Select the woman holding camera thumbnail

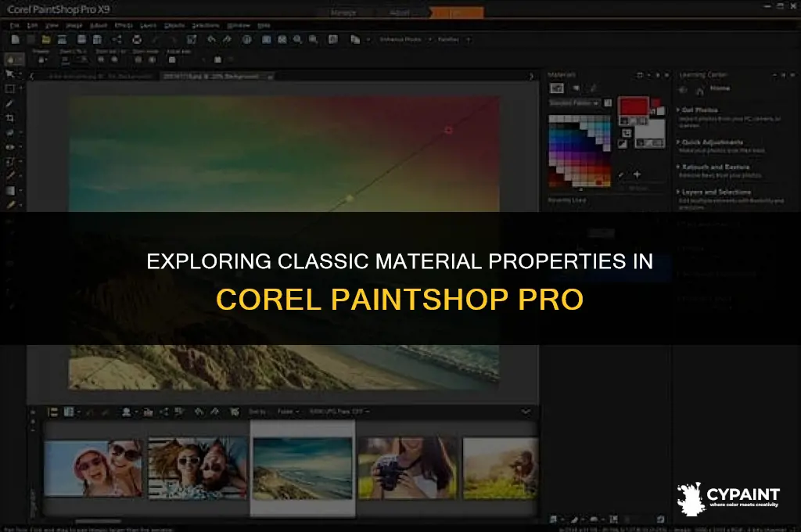408,468
